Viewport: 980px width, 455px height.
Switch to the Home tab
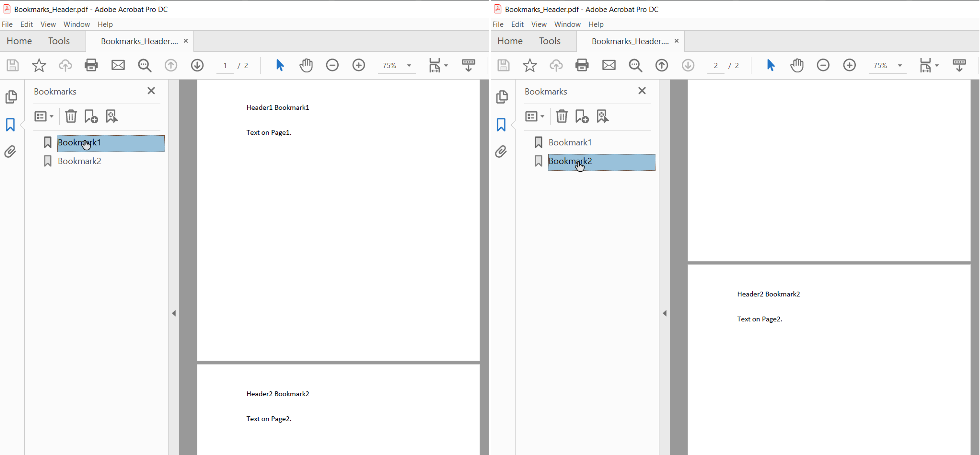[x=19, y=41]
